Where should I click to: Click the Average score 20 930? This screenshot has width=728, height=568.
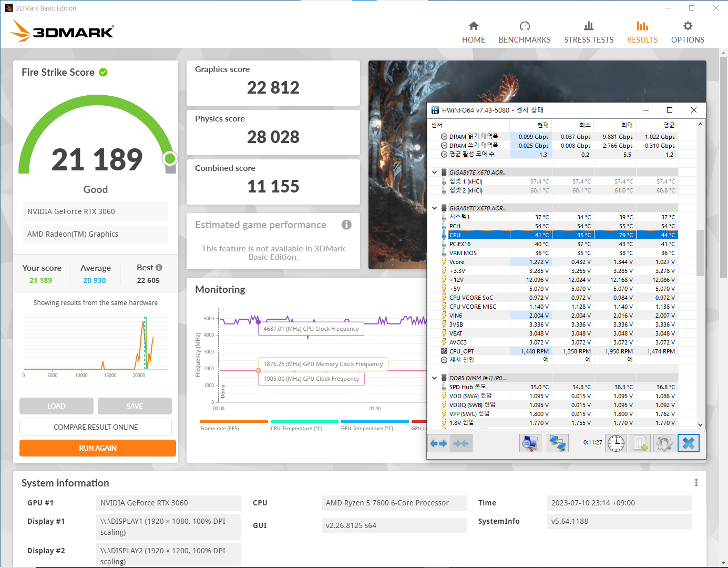(95, 280)
